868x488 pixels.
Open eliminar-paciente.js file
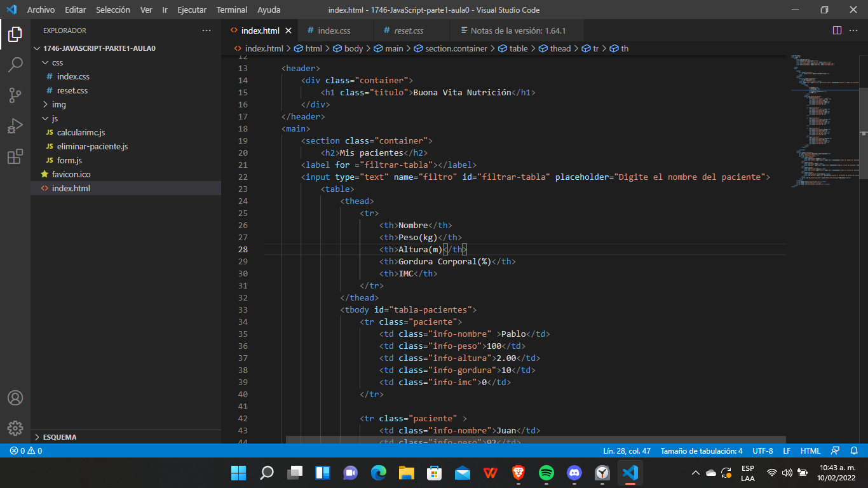126,146
